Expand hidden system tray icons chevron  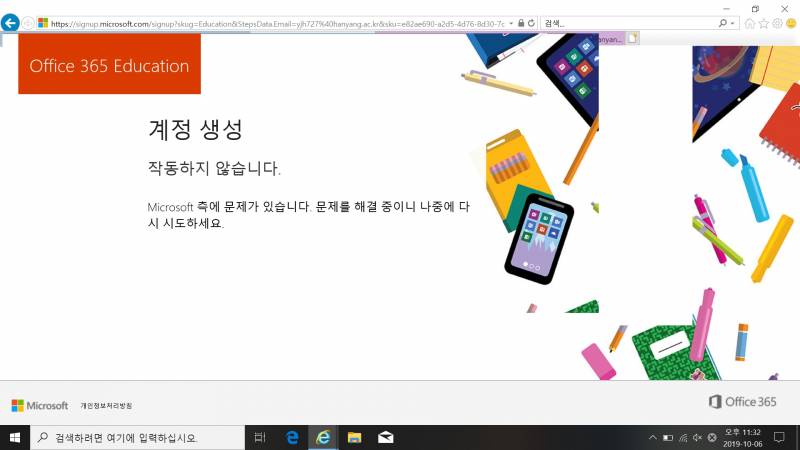point(653,438)
